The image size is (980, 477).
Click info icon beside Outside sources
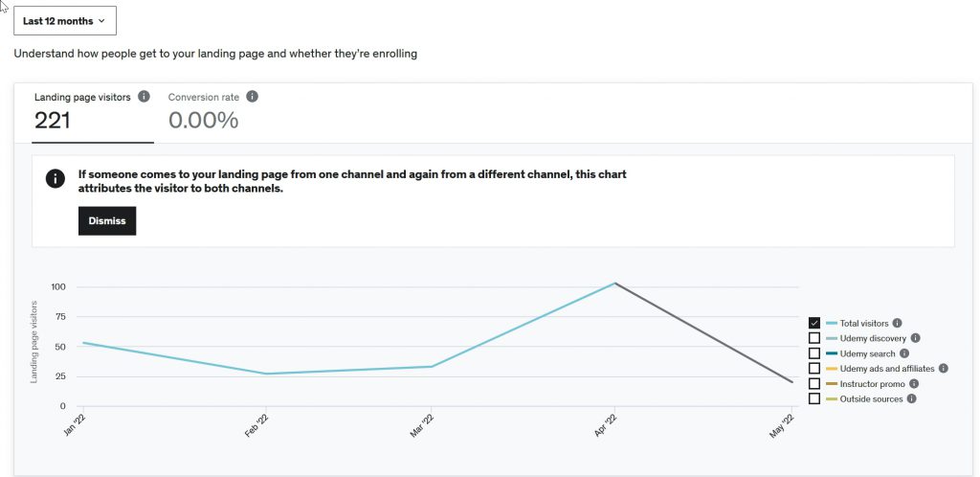pyautogui.click(x=911, y=398)
